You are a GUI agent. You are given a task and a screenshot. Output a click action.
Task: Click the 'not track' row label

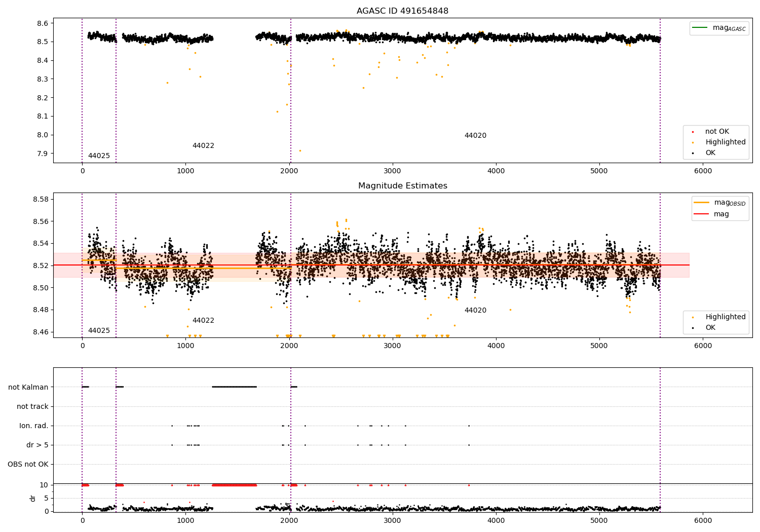point(32,407)
